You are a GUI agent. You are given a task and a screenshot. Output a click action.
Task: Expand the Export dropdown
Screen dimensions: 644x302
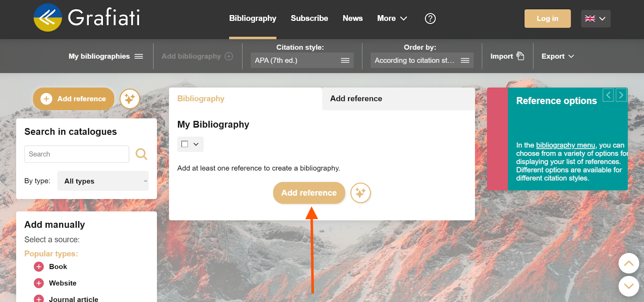(557, 56)
